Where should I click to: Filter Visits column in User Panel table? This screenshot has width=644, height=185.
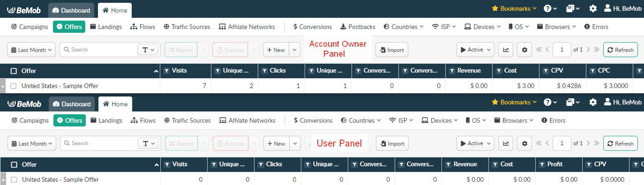(x=167, y=164)
